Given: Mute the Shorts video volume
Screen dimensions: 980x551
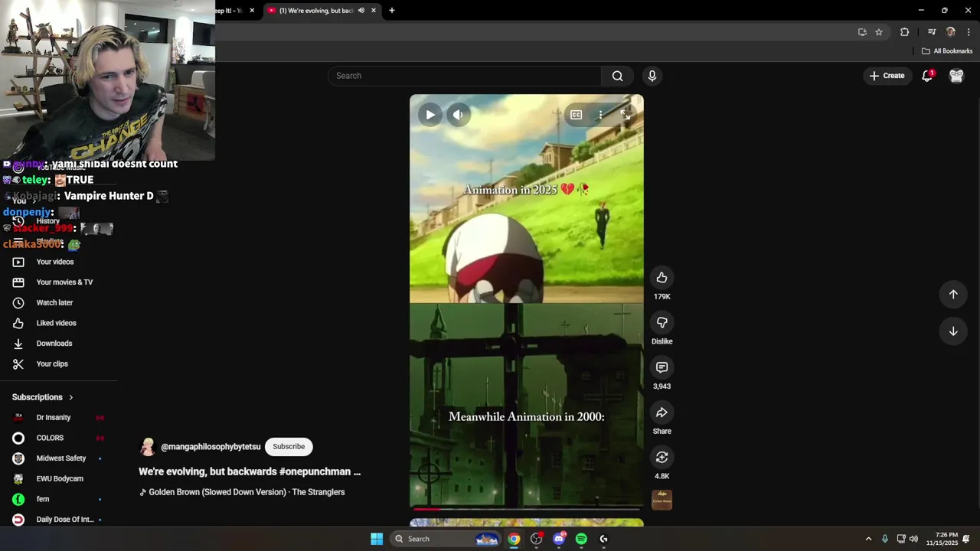Looking at the screenshot, I should (x=458, y=115).
